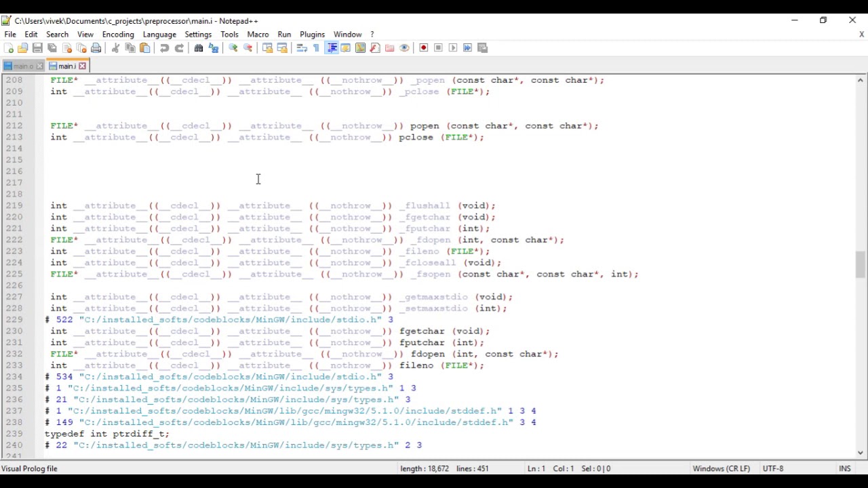This screenshot has height=488, width=868.
Task: Save the current file via toolbar
Action: point(37,48)
